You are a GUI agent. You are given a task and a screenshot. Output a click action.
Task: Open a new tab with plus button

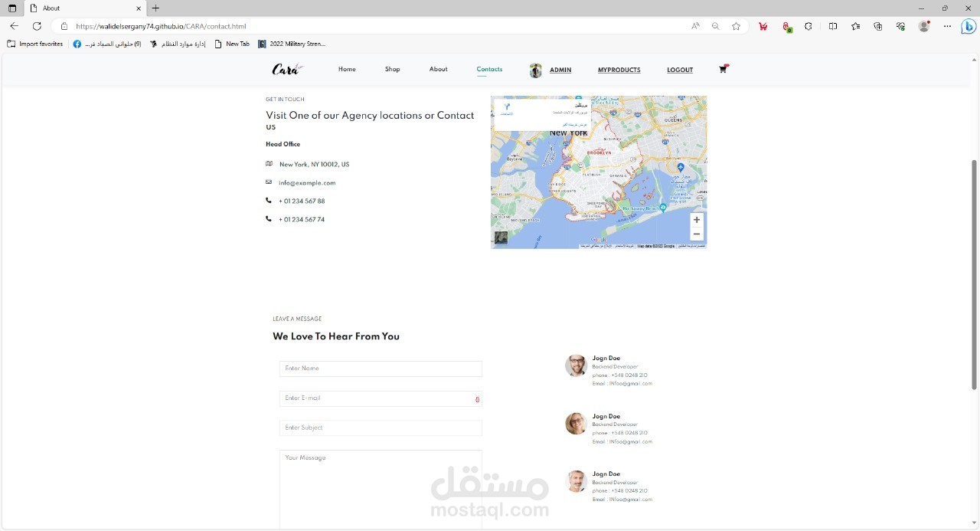coord(155,8)
